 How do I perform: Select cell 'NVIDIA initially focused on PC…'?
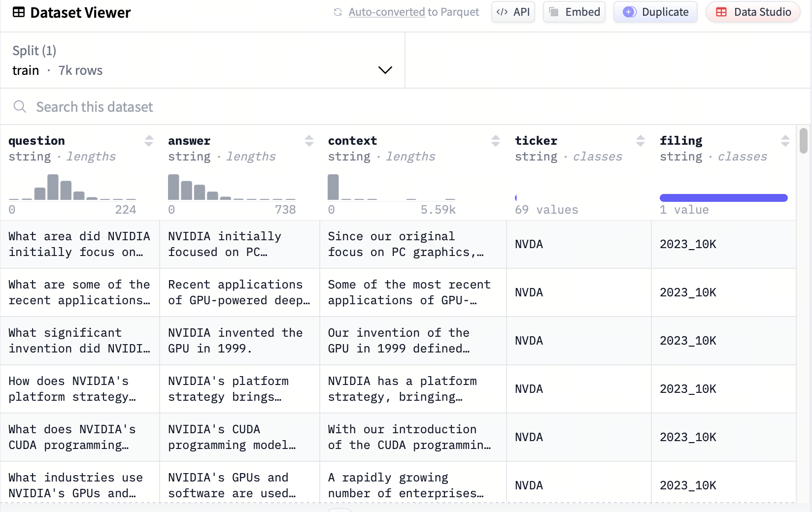[240, 244]
